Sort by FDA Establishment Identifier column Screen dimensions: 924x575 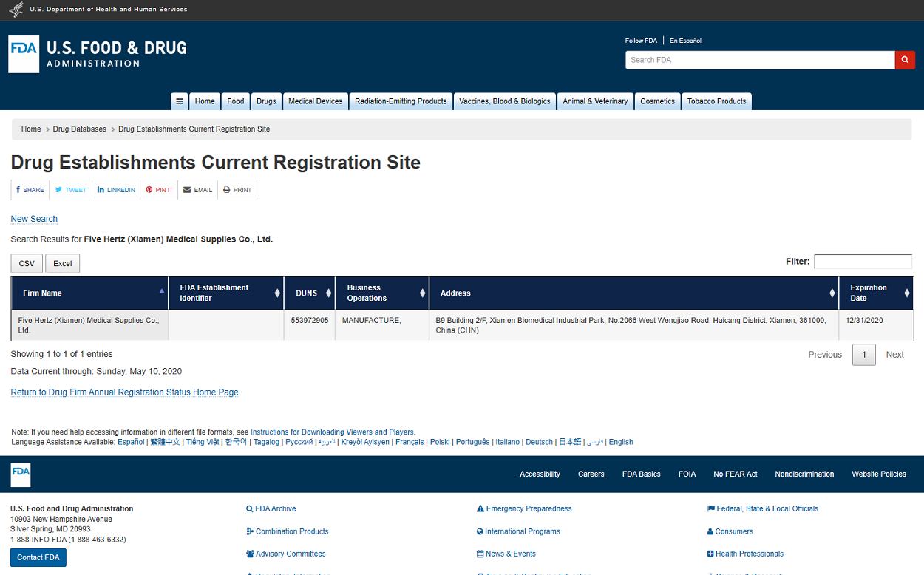(226, 293)
